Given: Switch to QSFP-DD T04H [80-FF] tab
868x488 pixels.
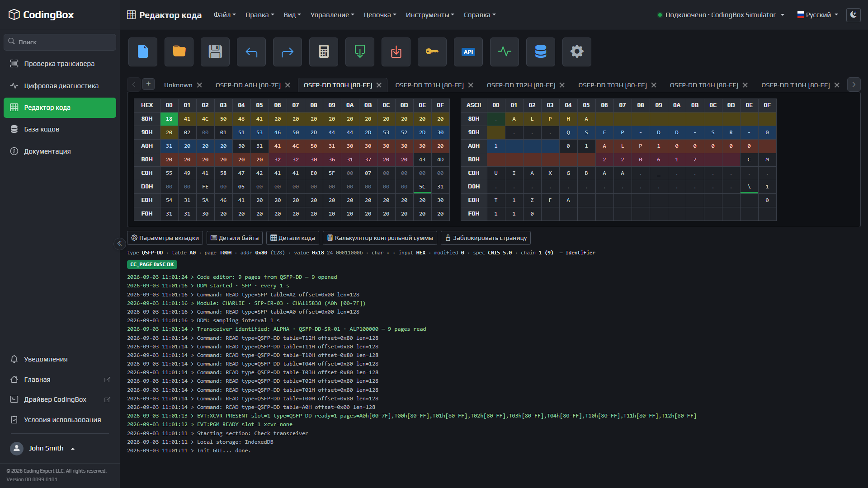Looking at the screenshot, I should pos(704,85).
